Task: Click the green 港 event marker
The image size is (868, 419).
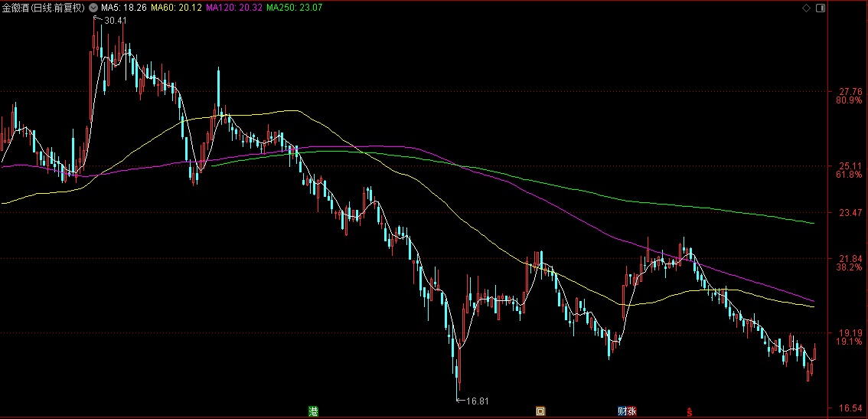Action: coord(314,411)
